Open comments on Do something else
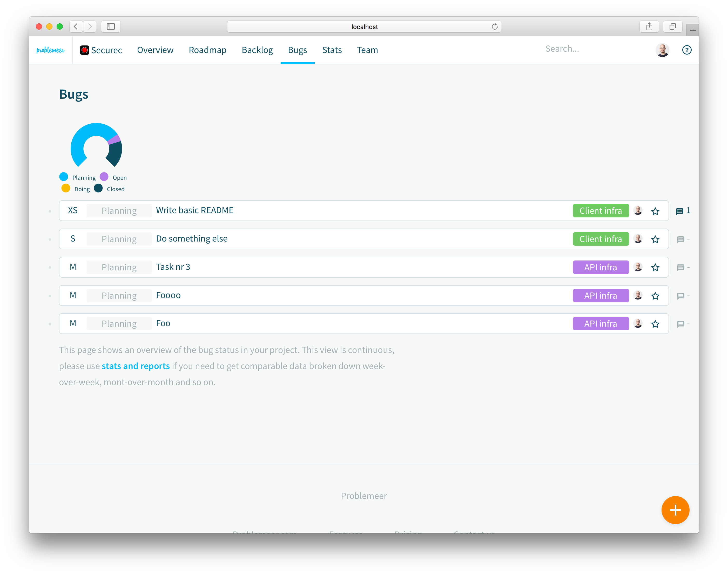 (683, 239)
